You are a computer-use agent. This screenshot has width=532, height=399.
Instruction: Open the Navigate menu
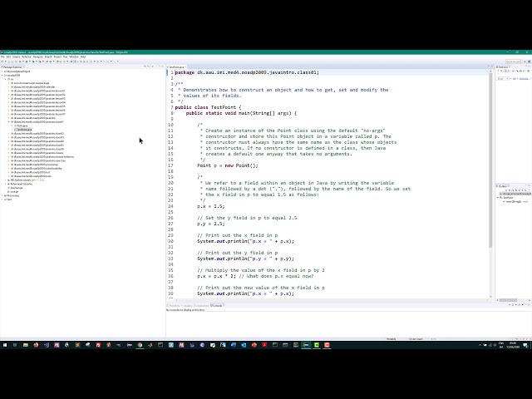(37, 57)
